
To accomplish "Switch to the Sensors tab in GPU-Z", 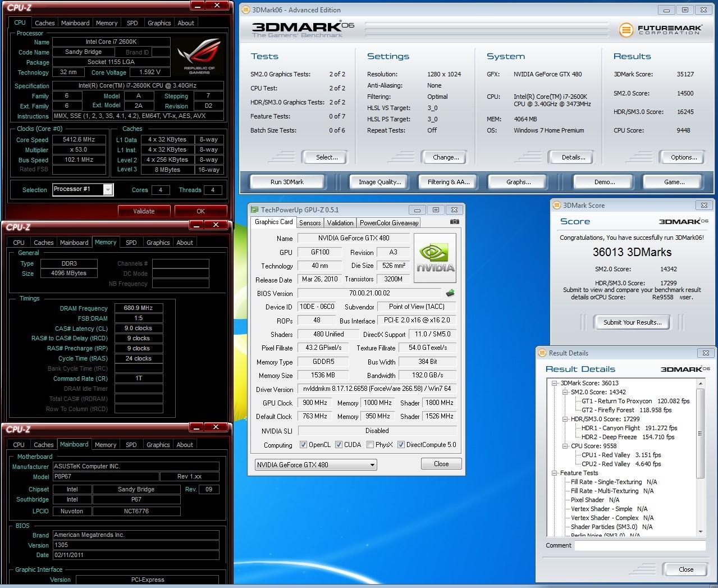I will 310,222.
